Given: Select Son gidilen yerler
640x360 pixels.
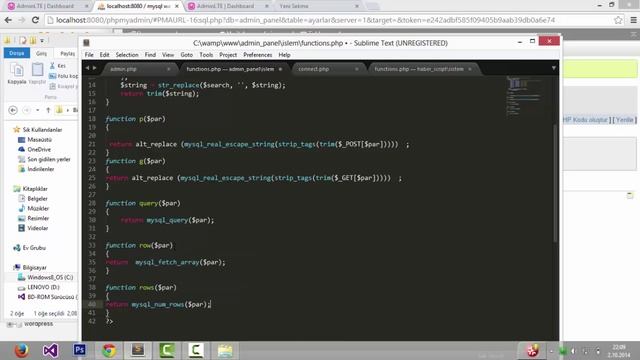Looking at the screenshot, I should click(x=44, y=159).
